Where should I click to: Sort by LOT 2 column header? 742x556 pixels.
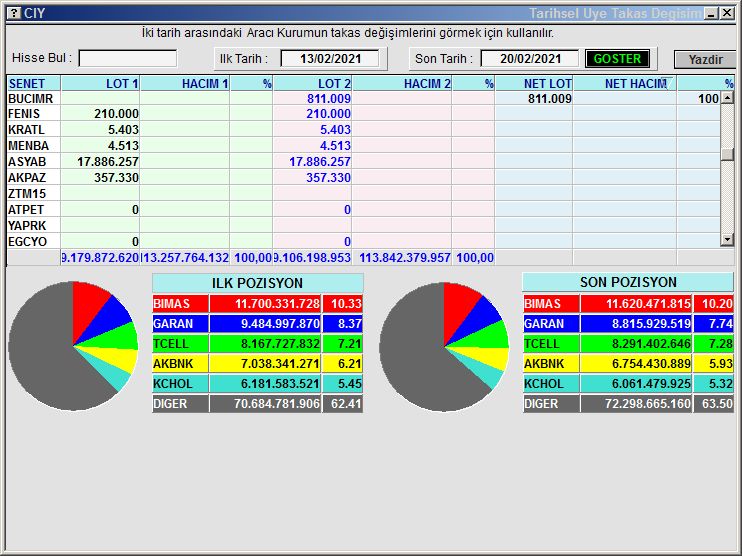[x=312, y=83]
